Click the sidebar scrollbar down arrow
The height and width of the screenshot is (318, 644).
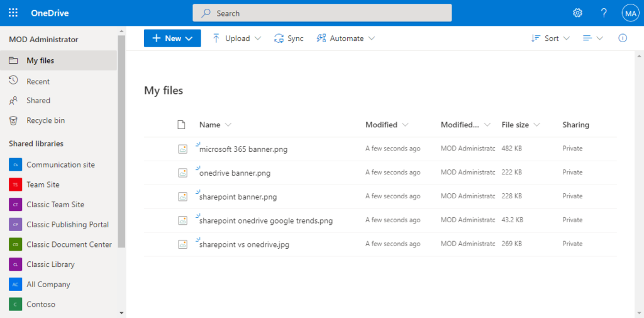pos(121,313)
